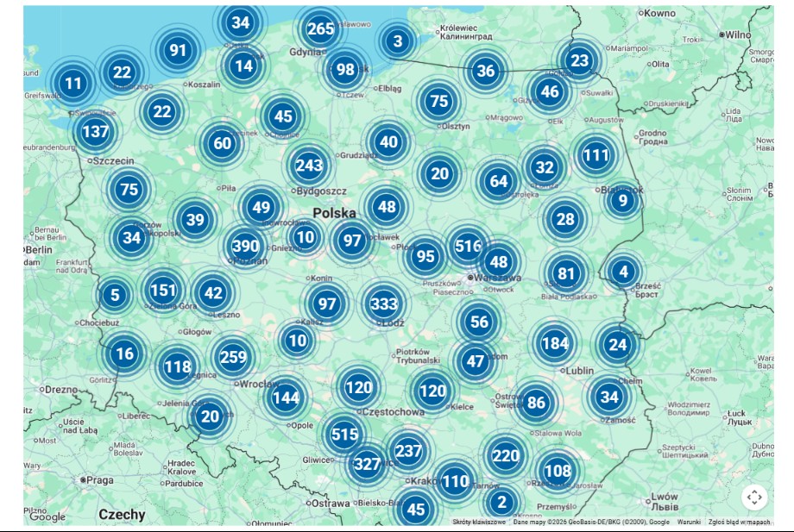Click cluster marker 108 near Rzeszów

coord(558,471)
